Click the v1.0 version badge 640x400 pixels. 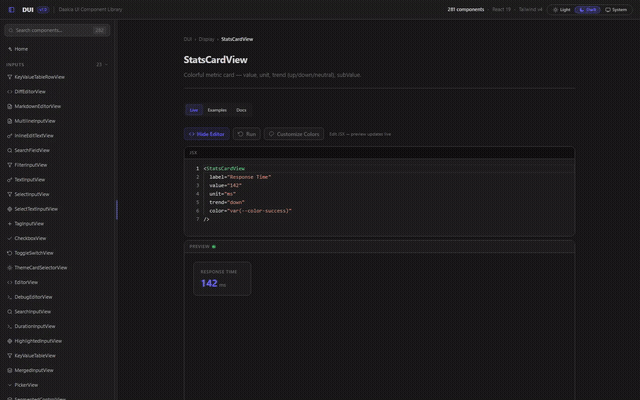(43, 10)
